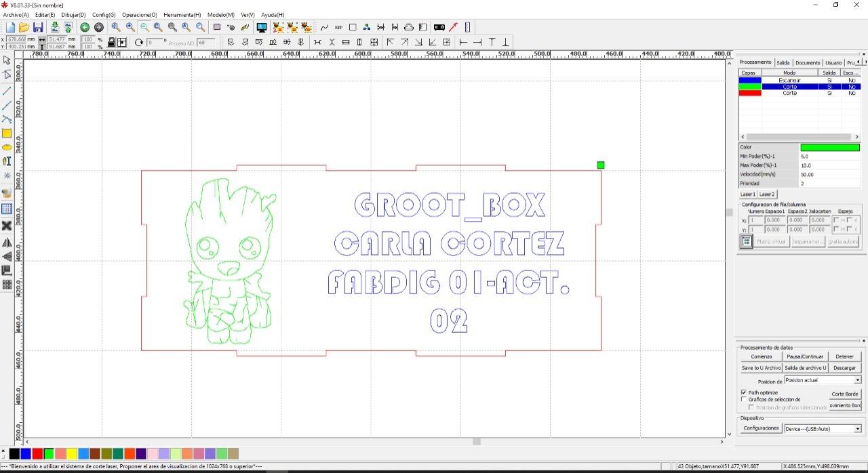Screen dimensions: 868x473
Task: Click the Comienzo button
Action: coord(761,356)
